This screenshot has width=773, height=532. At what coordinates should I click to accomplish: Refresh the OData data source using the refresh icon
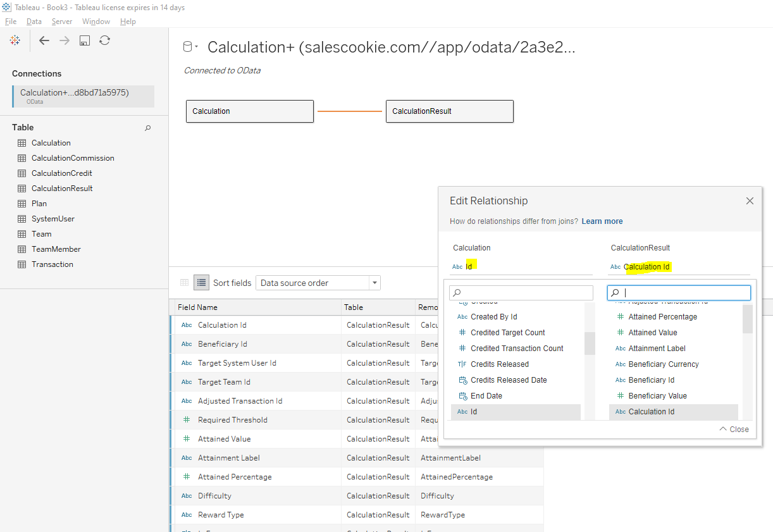[104, 40]
